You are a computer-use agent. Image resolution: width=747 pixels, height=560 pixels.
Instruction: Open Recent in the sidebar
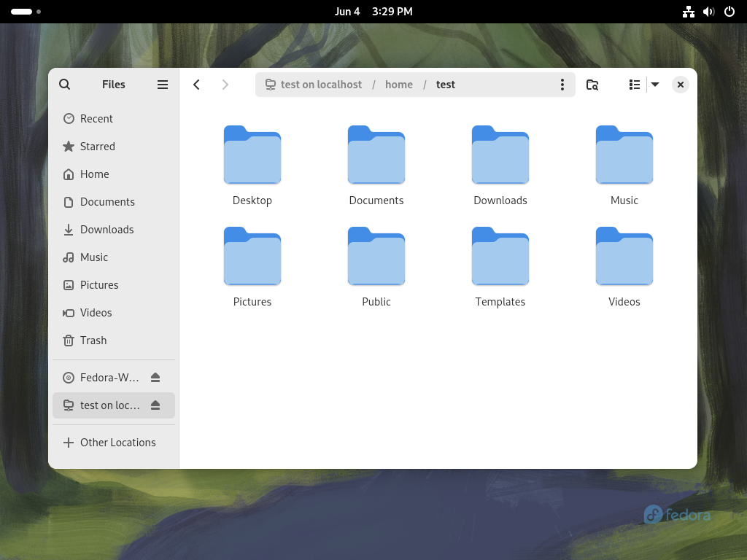114,119
